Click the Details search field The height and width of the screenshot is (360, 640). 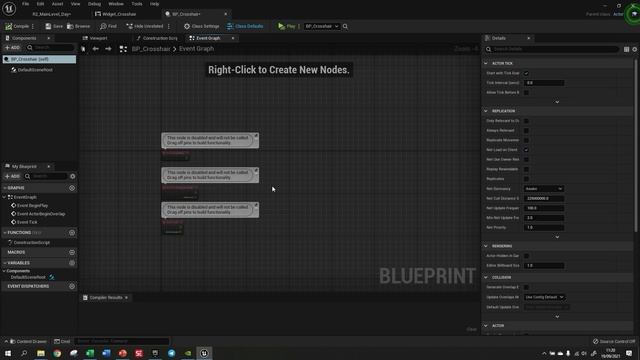point(552,49)
